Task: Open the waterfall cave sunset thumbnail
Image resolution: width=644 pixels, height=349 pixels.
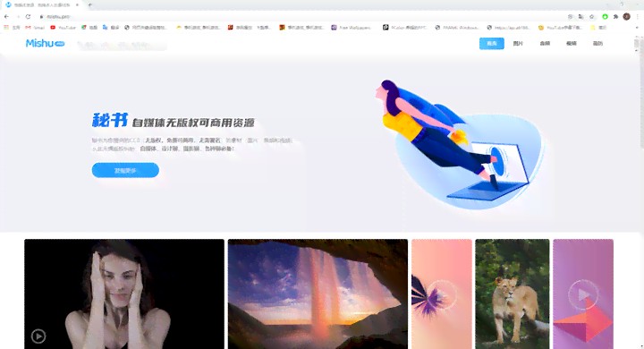Action: click(x=318, y=294)
